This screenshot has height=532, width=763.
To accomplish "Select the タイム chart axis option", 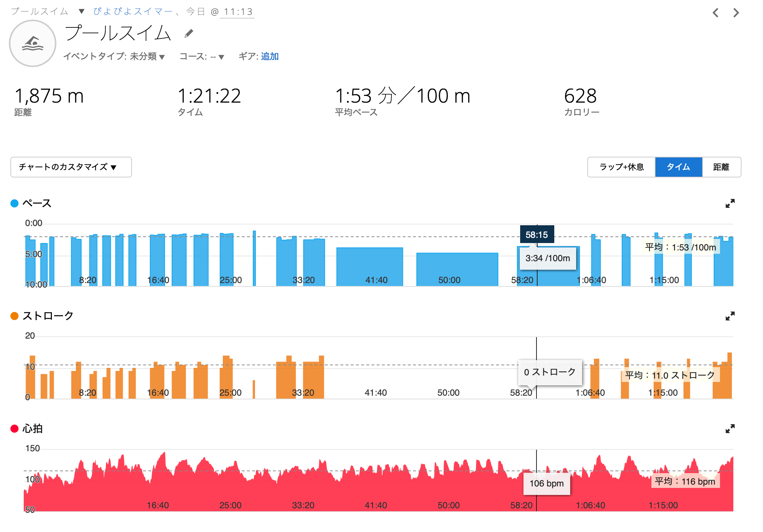I will tap(678, 167).
